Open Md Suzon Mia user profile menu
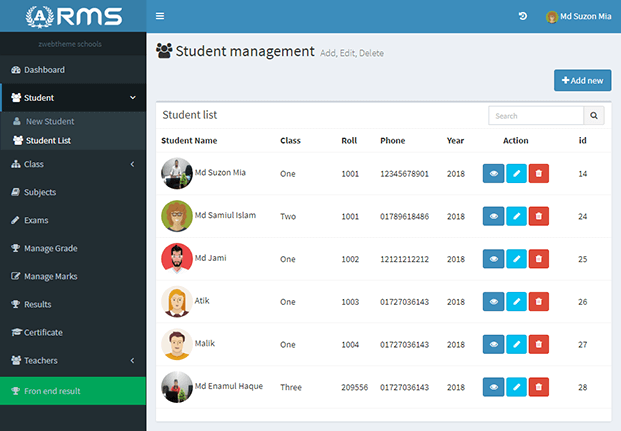 [579, 16]
